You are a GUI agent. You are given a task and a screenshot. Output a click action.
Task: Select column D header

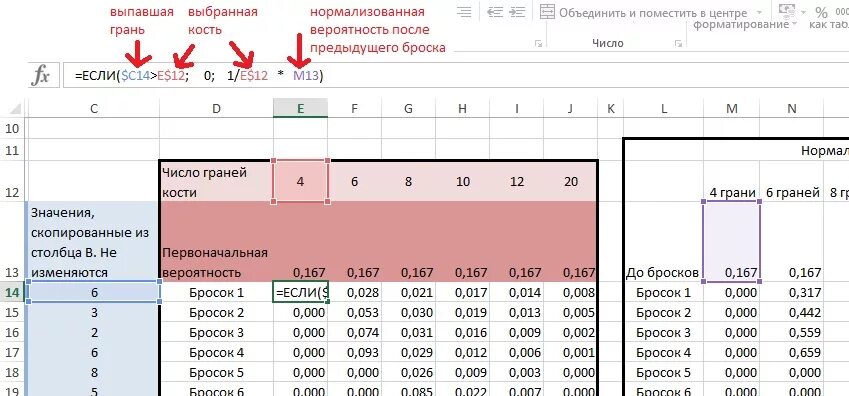(x=216, y=108)
